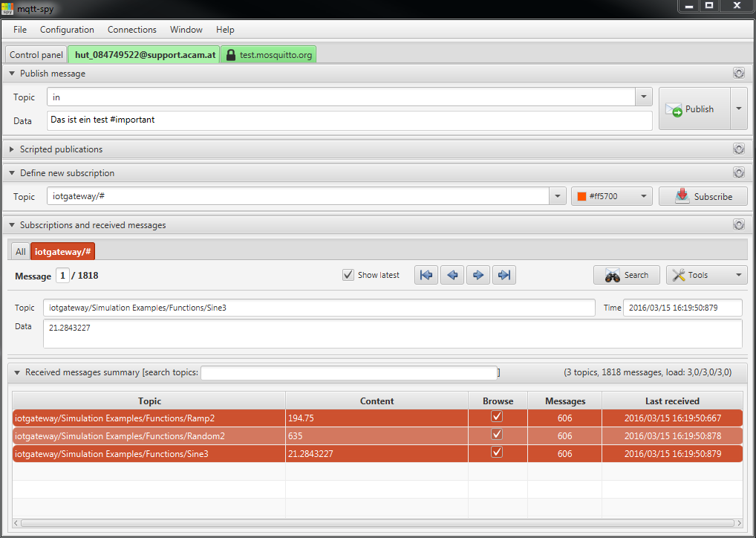This screenshot has height=538, width=756.
Task: Click the Publish button
Action: point(695,108)
